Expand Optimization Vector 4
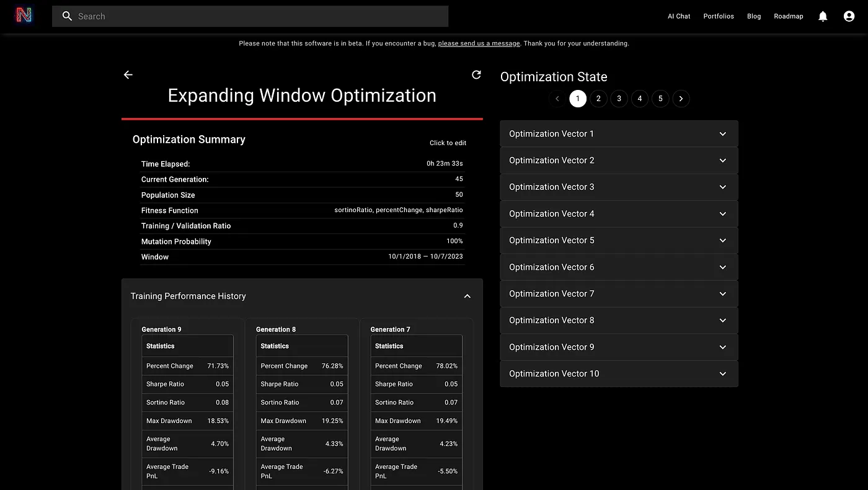Viewport: 868px width, 490px height. pos(619,213)
